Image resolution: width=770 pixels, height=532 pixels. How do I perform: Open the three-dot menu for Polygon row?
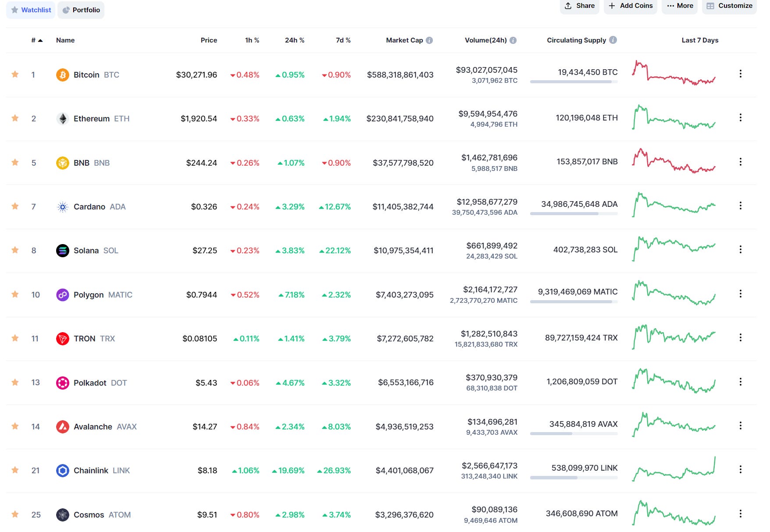741,294
